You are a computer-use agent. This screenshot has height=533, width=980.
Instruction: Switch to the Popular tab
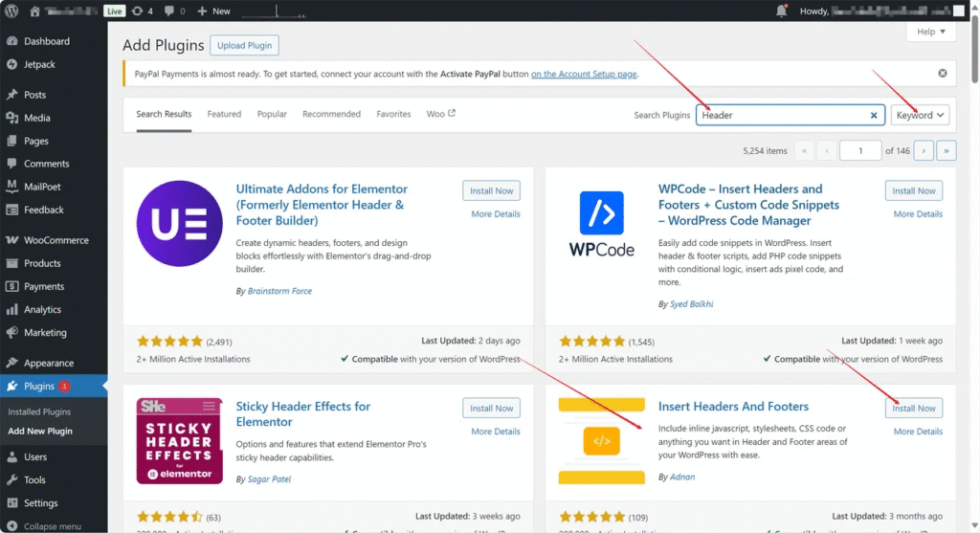[x=272, y=114]
